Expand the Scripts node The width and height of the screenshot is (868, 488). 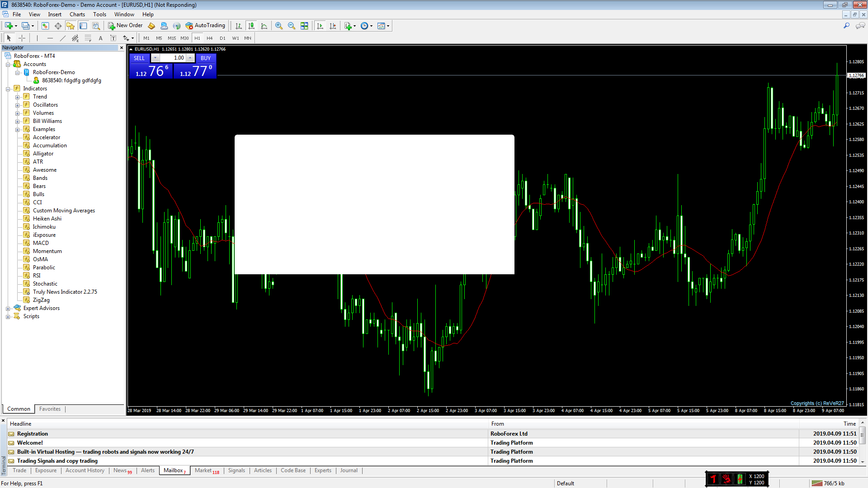pos(8,316)
